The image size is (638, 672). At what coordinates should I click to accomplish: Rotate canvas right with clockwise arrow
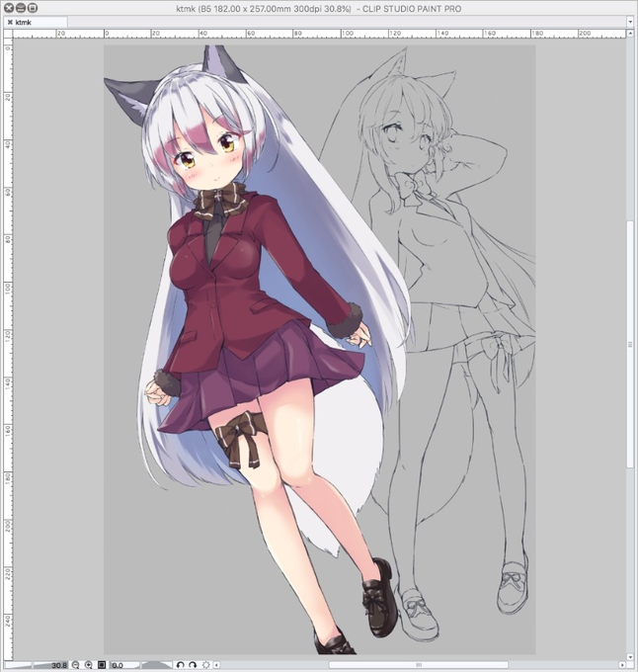[x=193, y=665]
